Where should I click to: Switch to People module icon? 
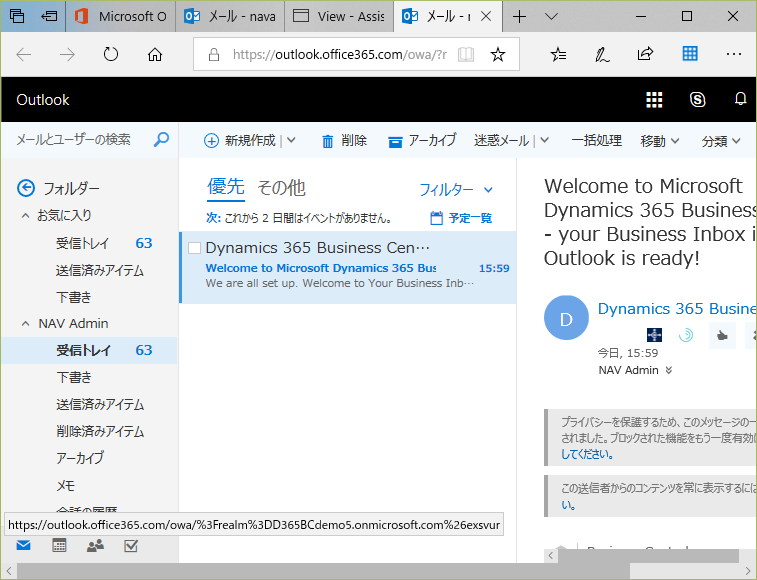(95, 546)
